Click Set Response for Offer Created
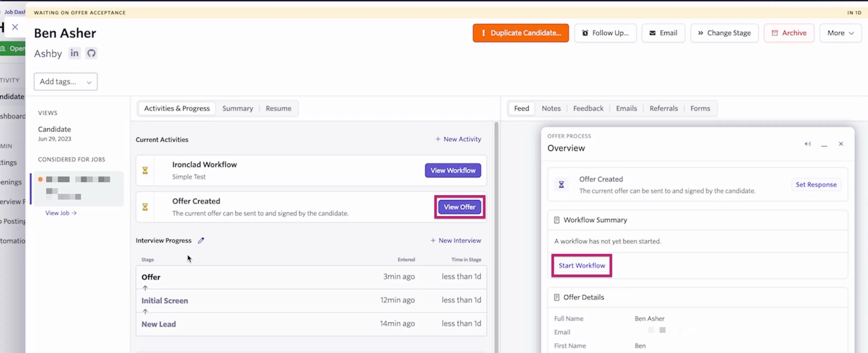868x353 pixels. [816, 185]
